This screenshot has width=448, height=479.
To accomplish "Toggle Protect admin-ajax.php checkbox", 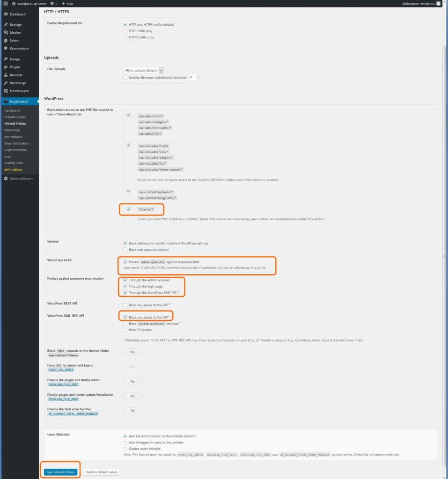I will pyautogui.click(x=125, y=262).
